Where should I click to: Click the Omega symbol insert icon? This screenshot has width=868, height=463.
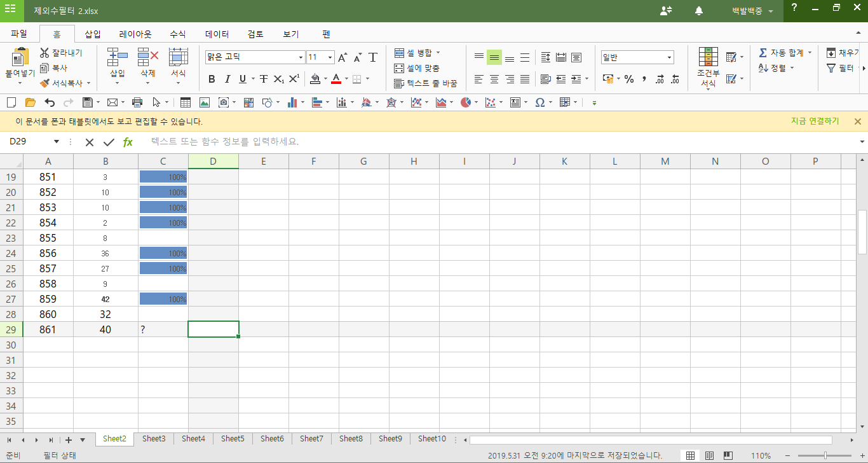(539, 102)
